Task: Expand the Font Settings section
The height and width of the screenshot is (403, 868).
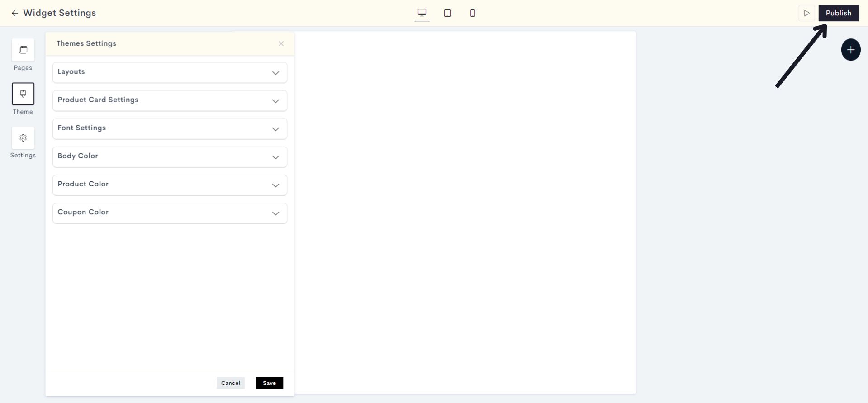Action: pos(170,128)
